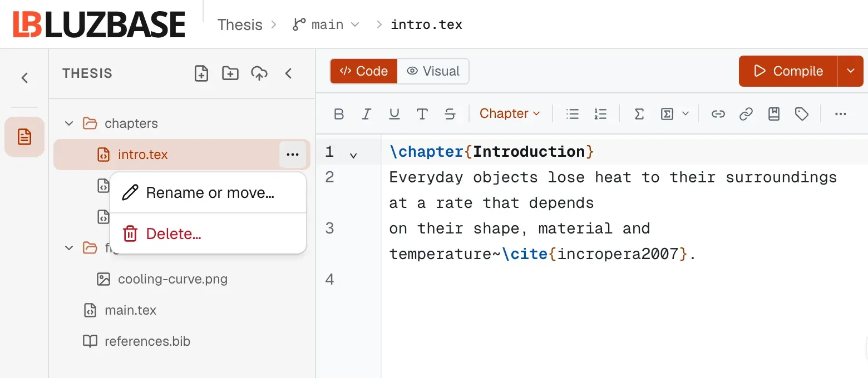Choose Delete… from the context menu

tap(208, 234)
